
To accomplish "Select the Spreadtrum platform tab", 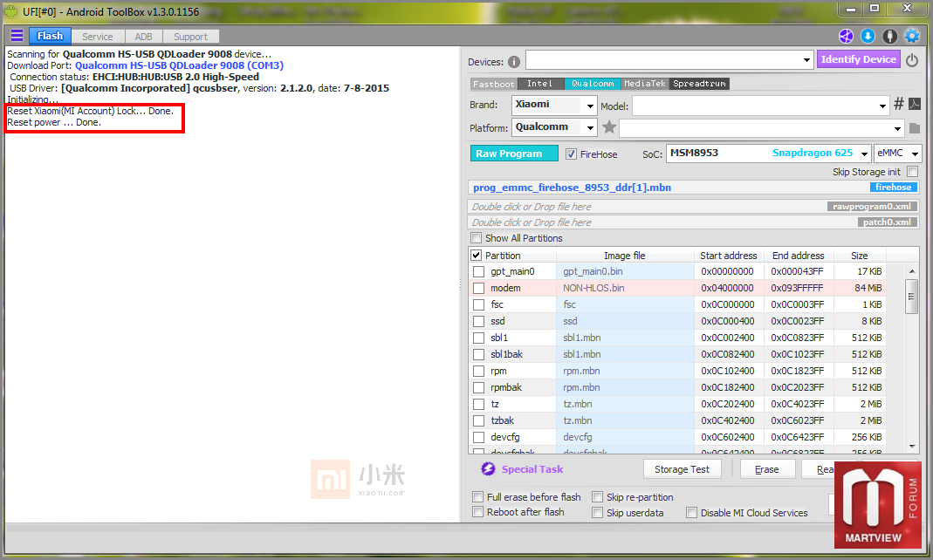I will (699, 84).
